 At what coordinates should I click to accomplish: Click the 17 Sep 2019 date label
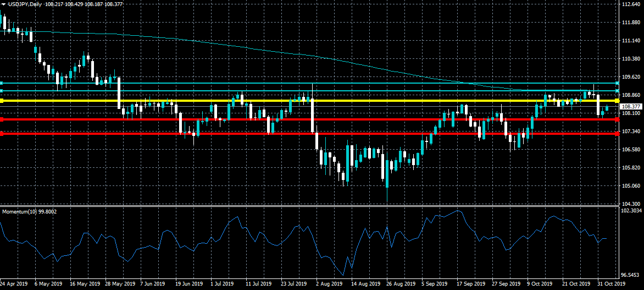tap(471, 284)
